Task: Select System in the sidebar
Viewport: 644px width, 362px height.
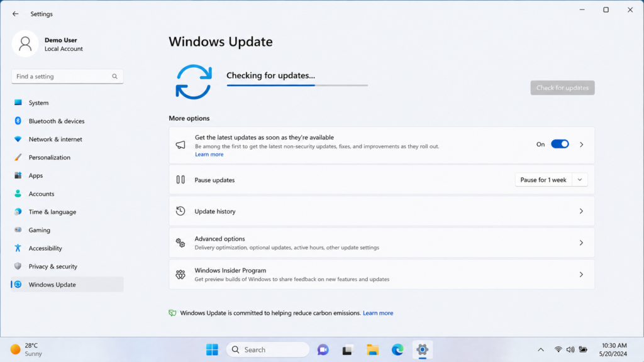Action: (67, 102)
